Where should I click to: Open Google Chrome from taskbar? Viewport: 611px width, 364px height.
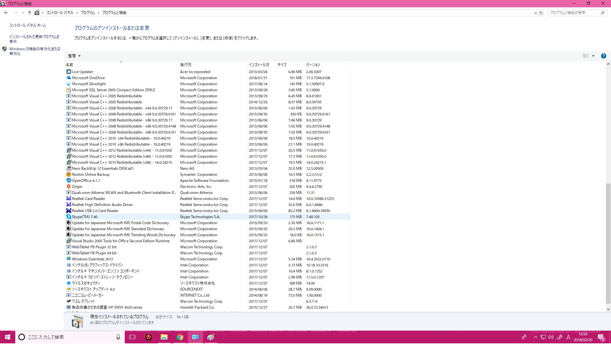point(180,337)
